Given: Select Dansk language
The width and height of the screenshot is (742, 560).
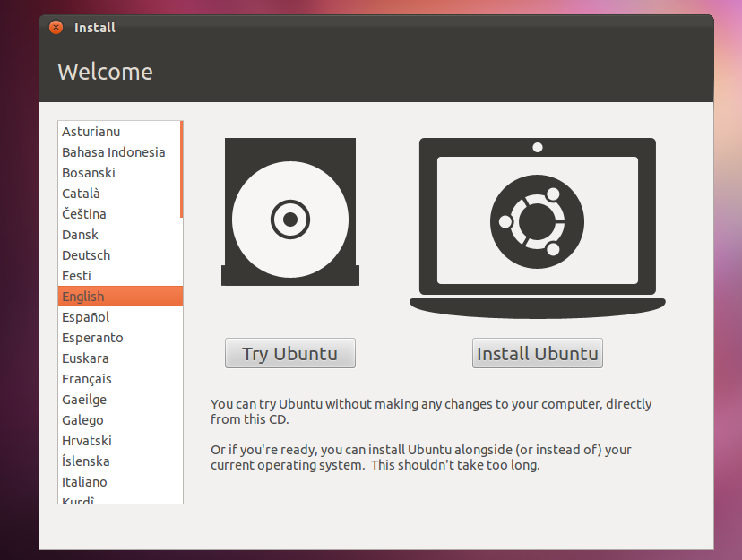Looking at the screenshot, I should [x=120, y=235].
